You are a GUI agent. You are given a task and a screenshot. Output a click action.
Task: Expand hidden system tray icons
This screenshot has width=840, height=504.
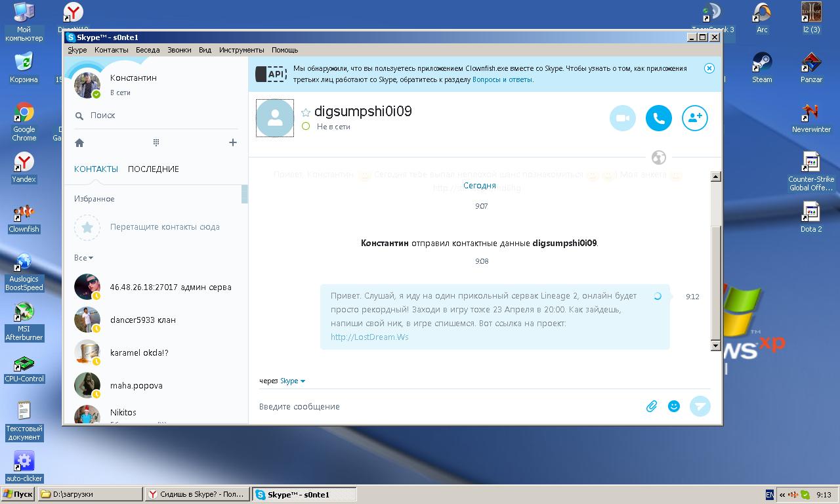782,495
